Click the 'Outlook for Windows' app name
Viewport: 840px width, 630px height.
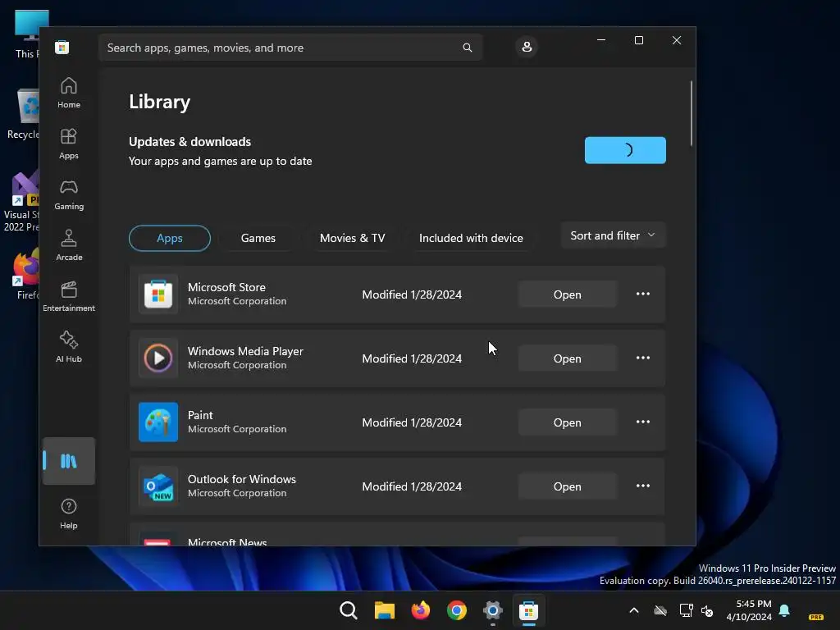pos(242,479)
